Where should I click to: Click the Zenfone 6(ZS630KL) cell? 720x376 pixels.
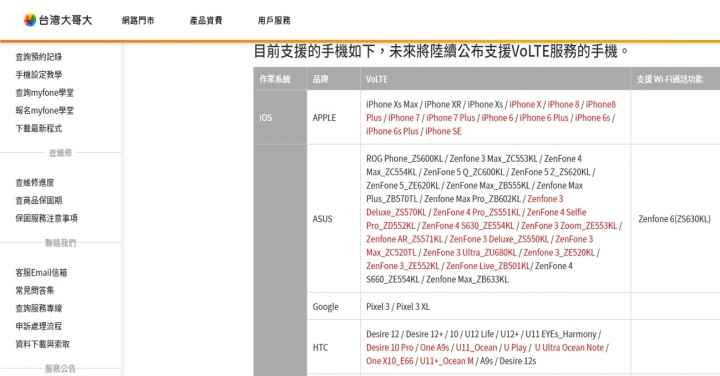[x=674, y=219]
